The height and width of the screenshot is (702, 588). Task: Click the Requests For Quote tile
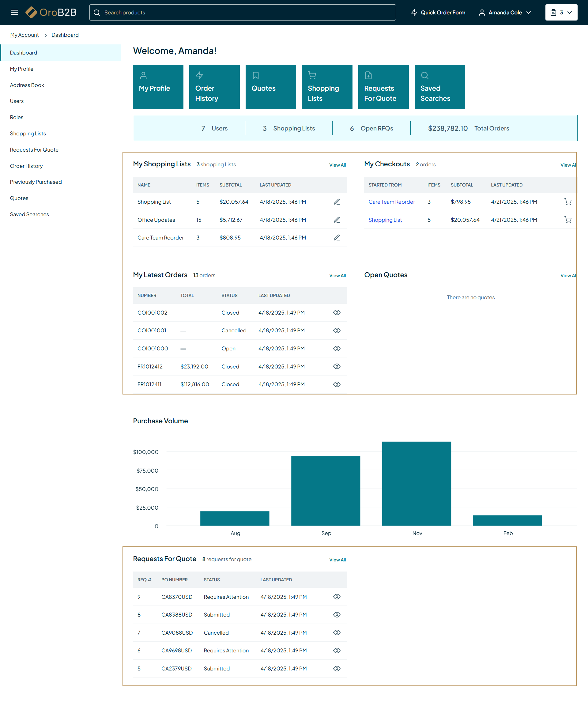[383, 87]
